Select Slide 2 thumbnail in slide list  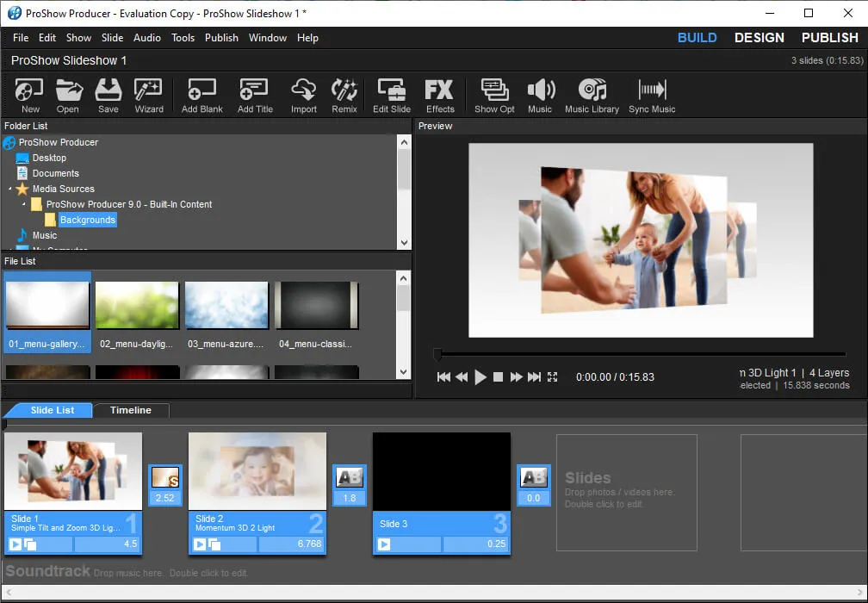point(257,471)
